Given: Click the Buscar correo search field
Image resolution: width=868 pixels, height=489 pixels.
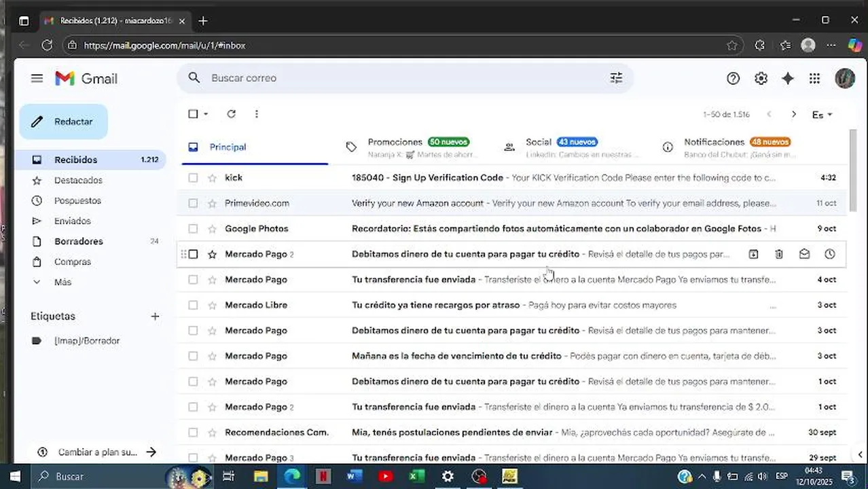Looking at the screenshot, I should pos(406,78).
